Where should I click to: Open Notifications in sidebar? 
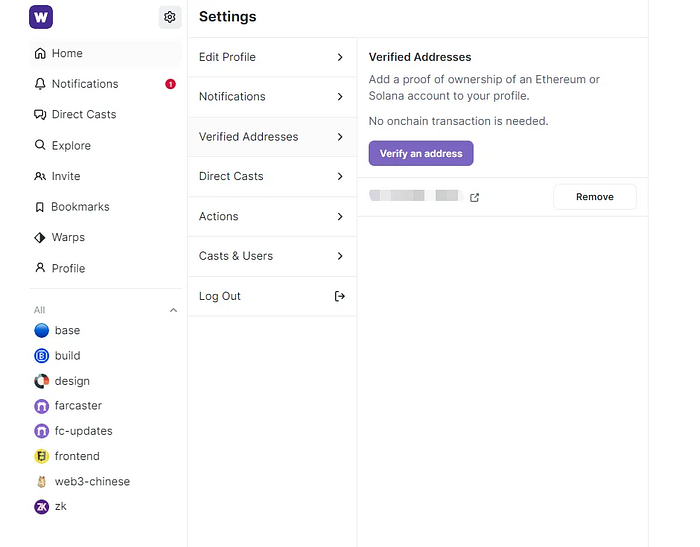coord(105,84)
